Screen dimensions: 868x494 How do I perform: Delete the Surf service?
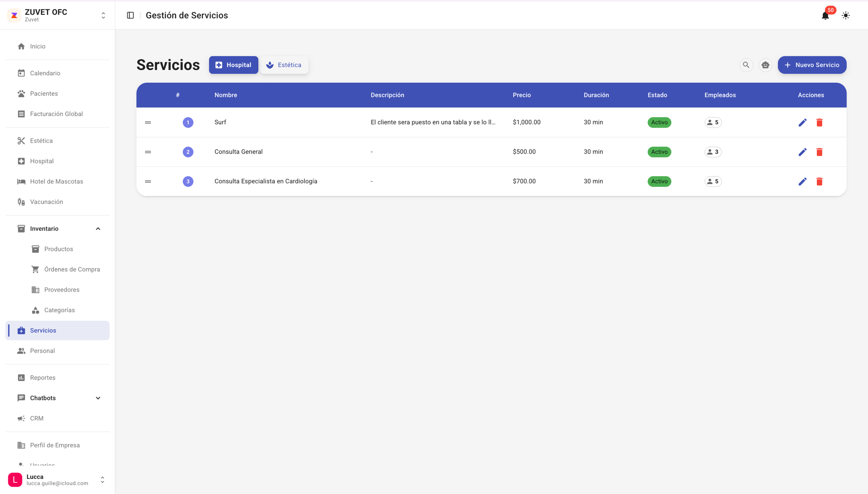[819, 122]
